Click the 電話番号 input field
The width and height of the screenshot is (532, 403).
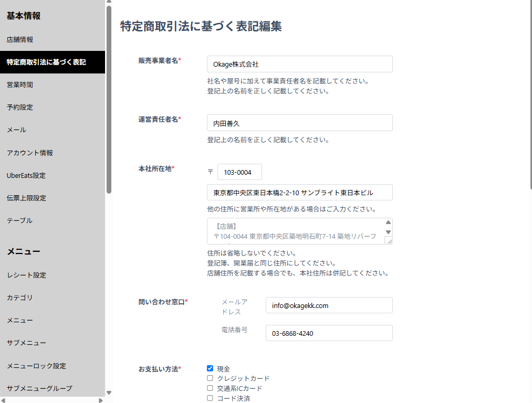pyautogui.click(x=329, y=333)
